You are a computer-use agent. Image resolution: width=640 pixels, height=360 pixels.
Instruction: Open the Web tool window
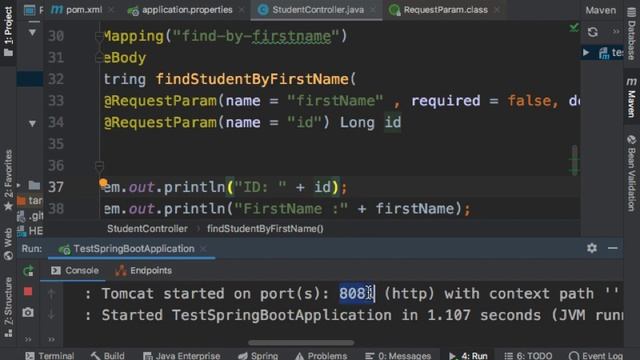tap(8, 244)
